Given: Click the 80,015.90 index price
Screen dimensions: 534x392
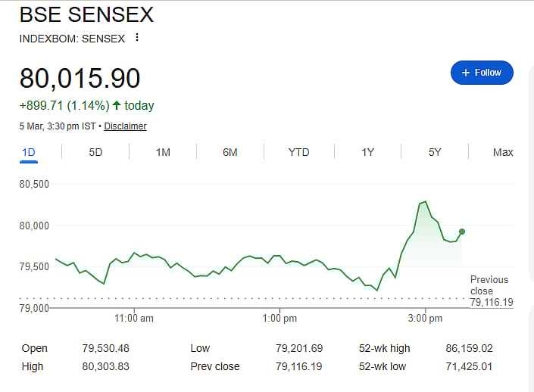Looking at the screenshot, I should [x=80, y=79].
